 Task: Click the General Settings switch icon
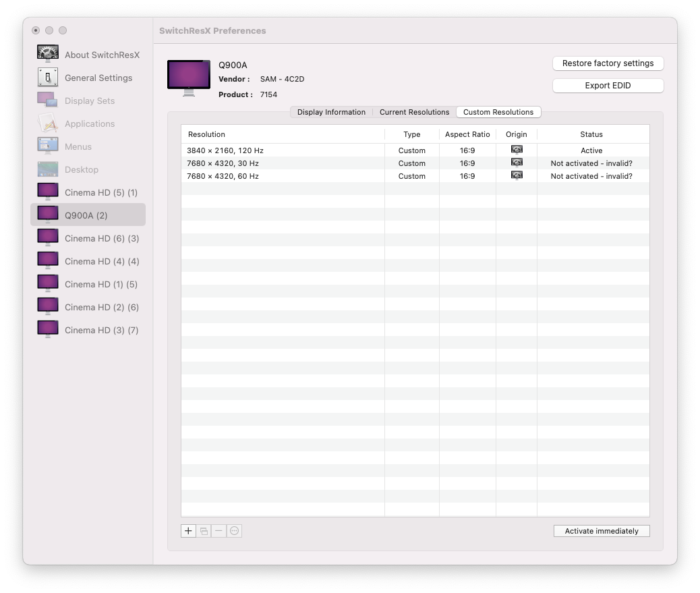tap(48, 78)
